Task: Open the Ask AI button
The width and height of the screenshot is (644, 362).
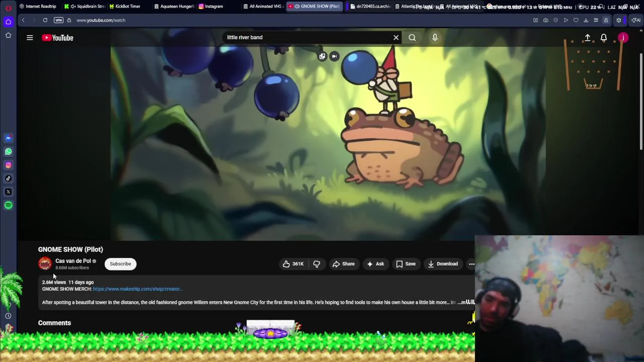Action: 375,264
